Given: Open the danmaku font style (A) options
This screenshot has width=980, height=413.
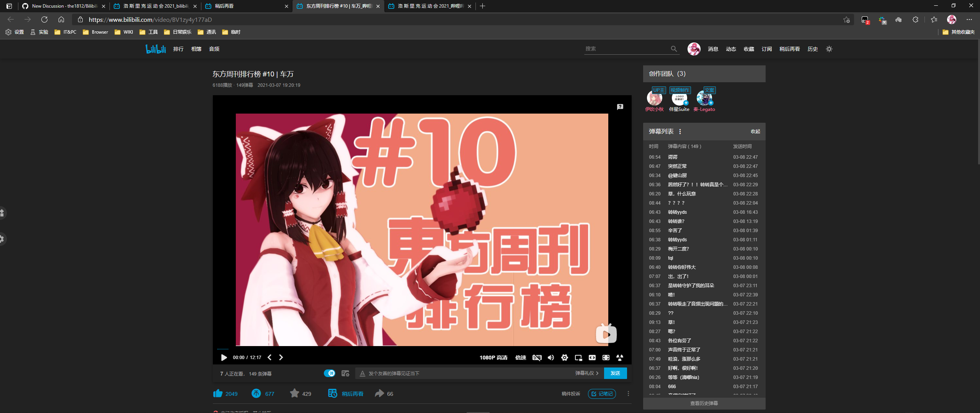Looking at the screenshot, I should 362,374.
